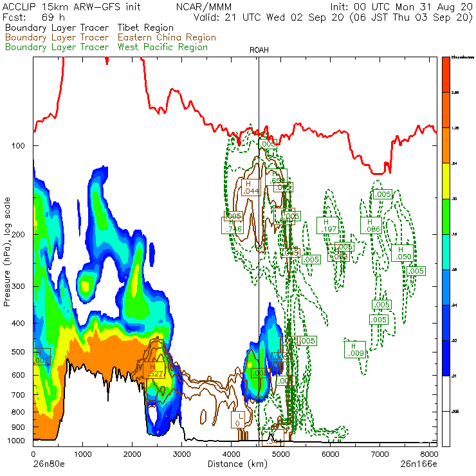Click the '26n166e' end coordinate label

coord(419,464)
